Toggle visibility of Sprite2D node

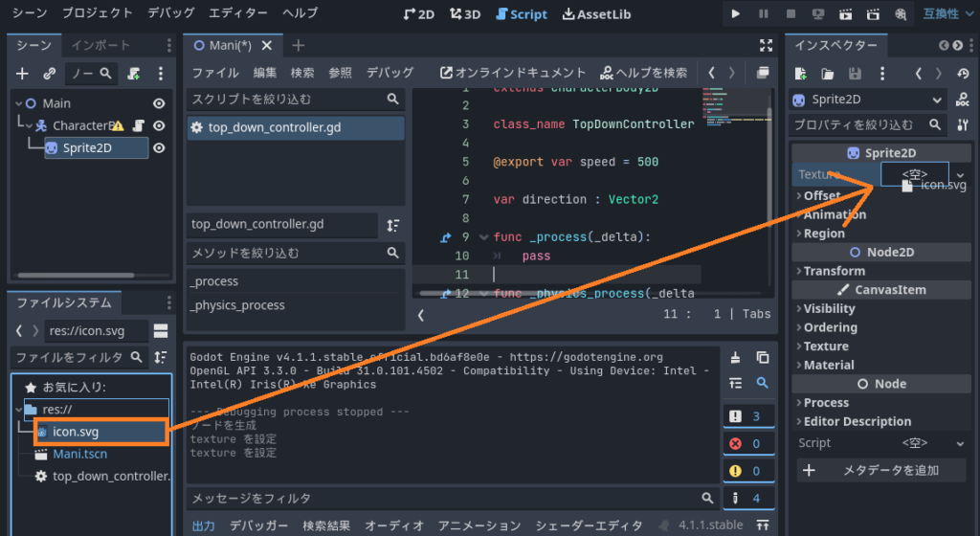click(160, 148)
